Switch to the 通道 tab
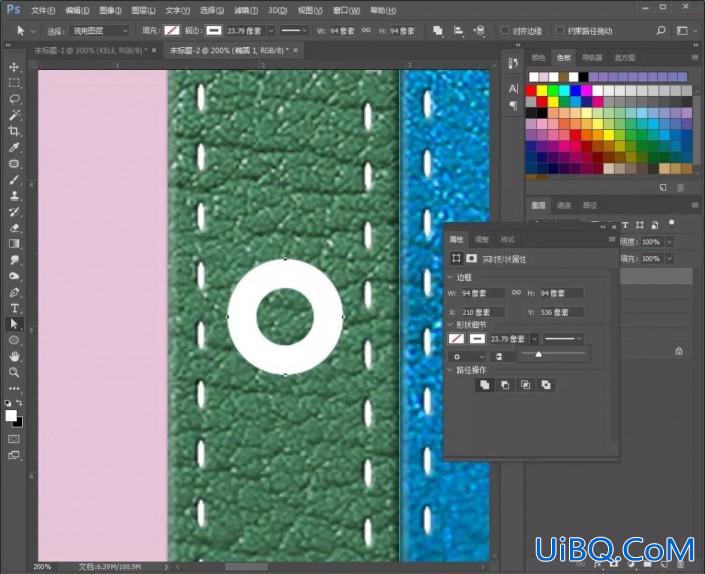The height and width of the screenshot is (574, 705). click(563, 205)
